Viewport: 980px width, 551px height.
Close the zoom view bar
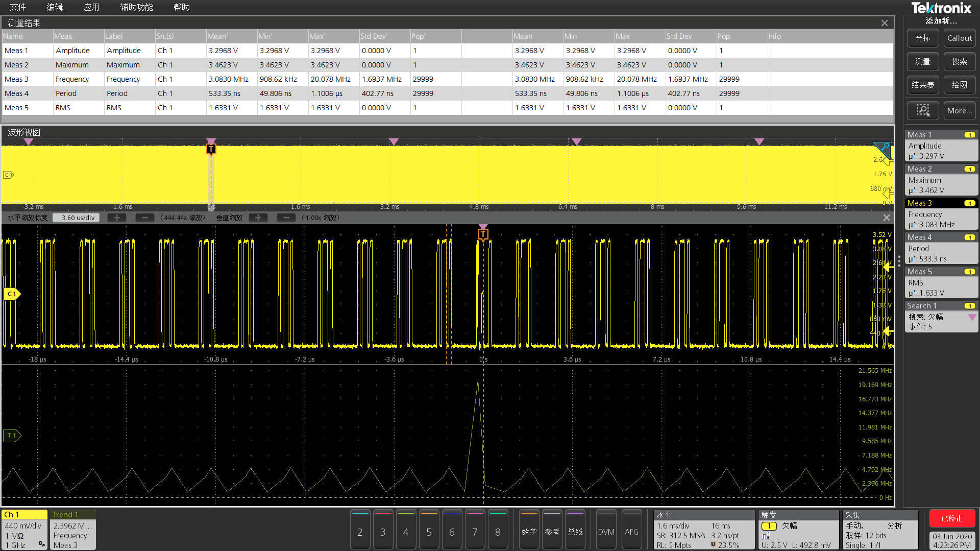(x=887, y=218)
